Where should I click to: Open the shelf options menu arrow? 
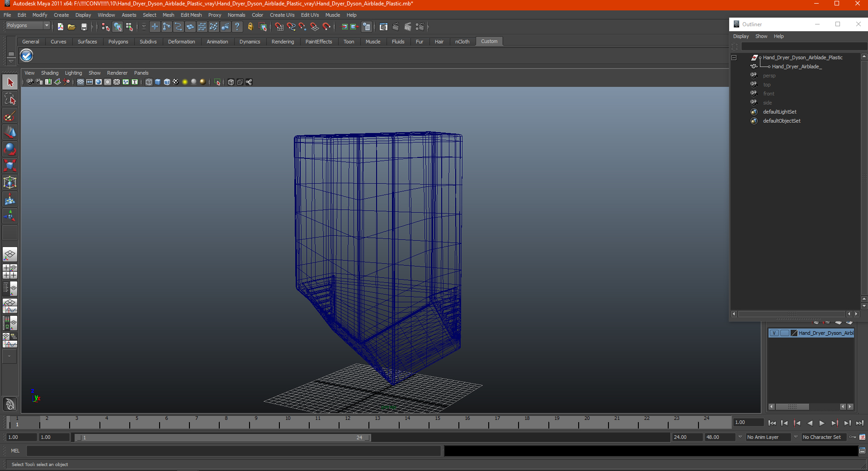(x=11, y=61)
